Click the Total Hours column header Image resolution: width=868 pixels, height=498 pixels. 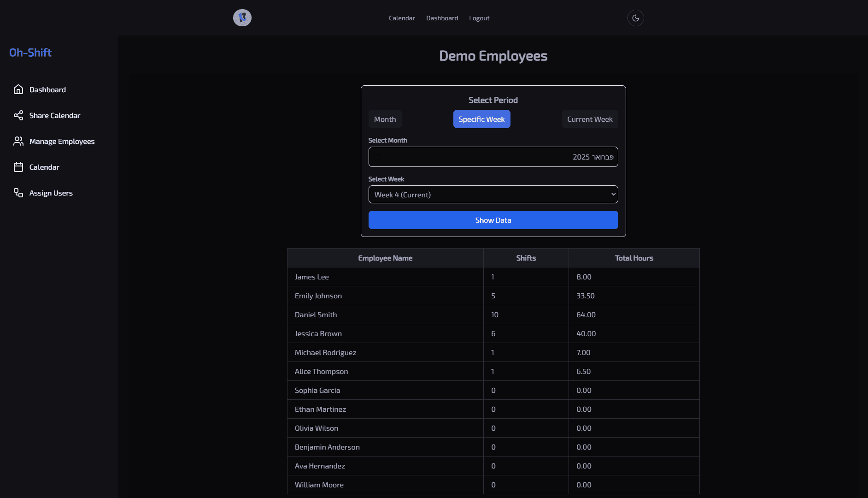(x=634, y=258)
